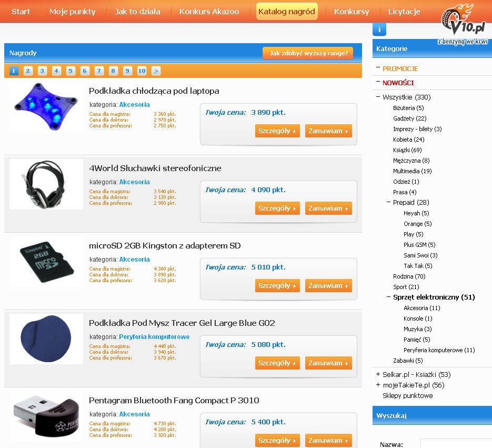The image size is (492, 448).
Task: Open the Konkursy menu tab
Action: (352, 12)
